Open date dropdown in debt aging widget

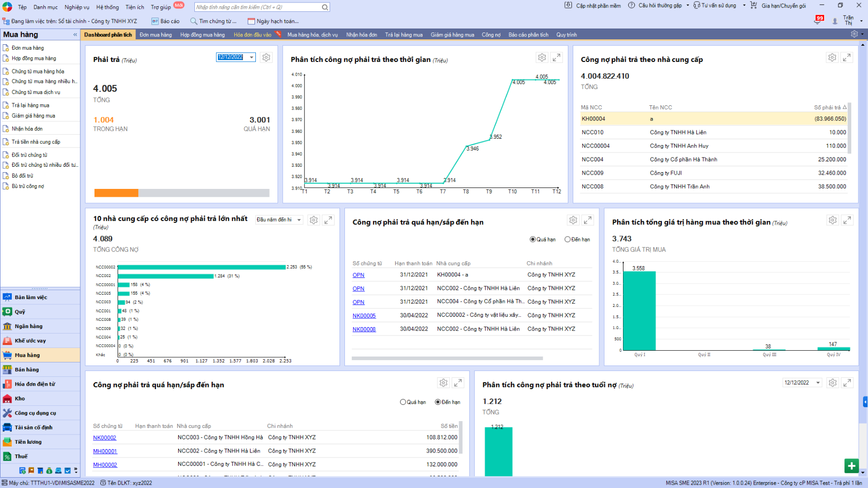[818, 383]
